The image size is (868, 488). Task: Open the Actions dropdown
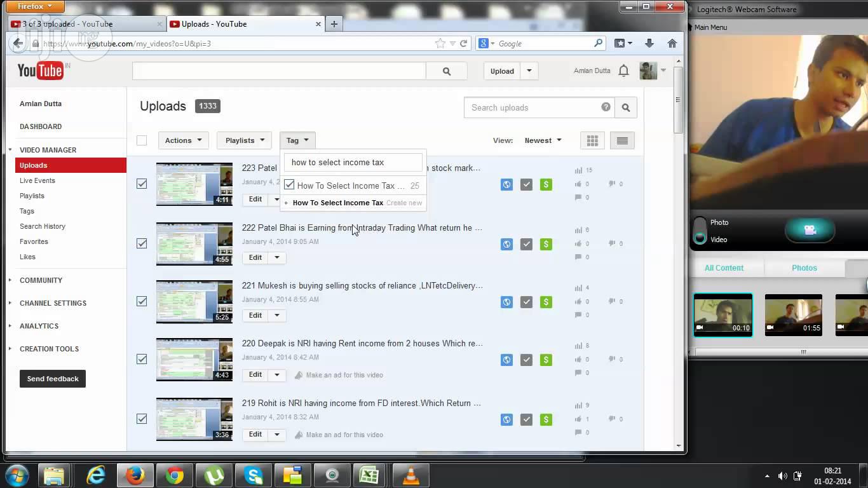184,140
